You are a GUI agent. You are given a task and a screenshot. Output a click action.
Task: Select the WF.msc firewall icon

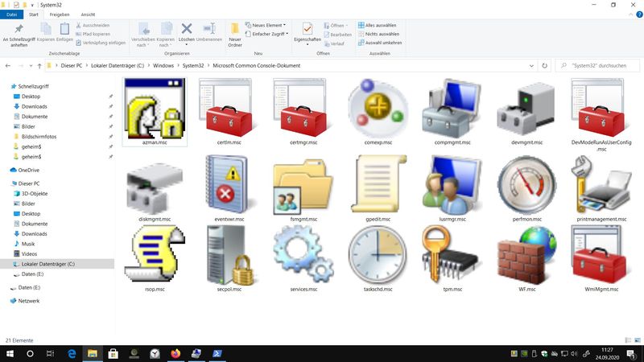point(527,255)
